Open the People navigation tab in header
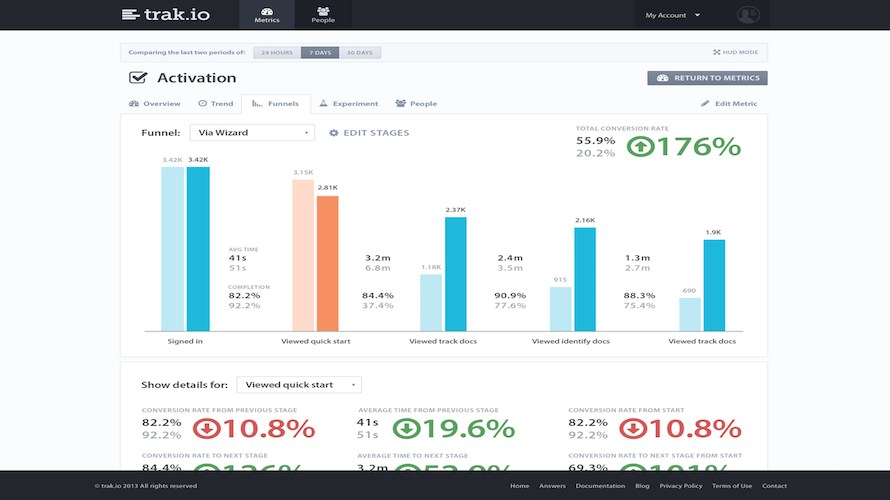Viewport: 890px width, 500px height. coord(323,15)
